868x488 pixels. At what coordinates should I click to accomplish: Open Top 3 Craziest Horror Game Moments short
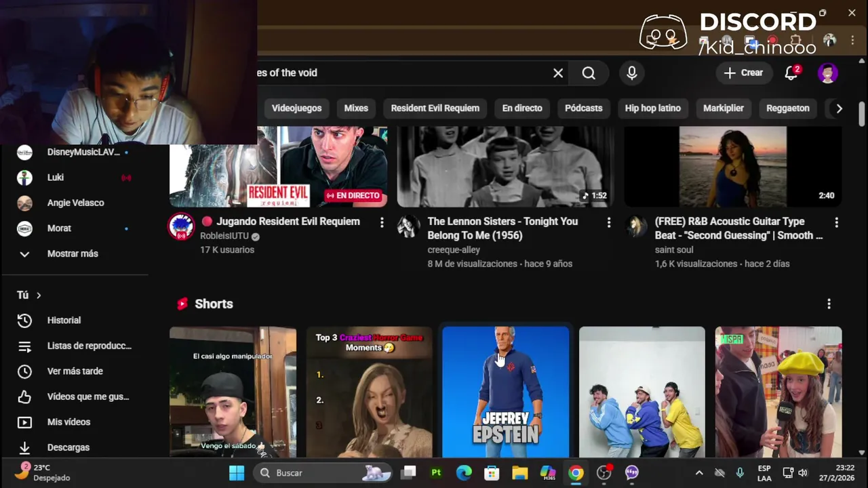(x=369, y=392)
